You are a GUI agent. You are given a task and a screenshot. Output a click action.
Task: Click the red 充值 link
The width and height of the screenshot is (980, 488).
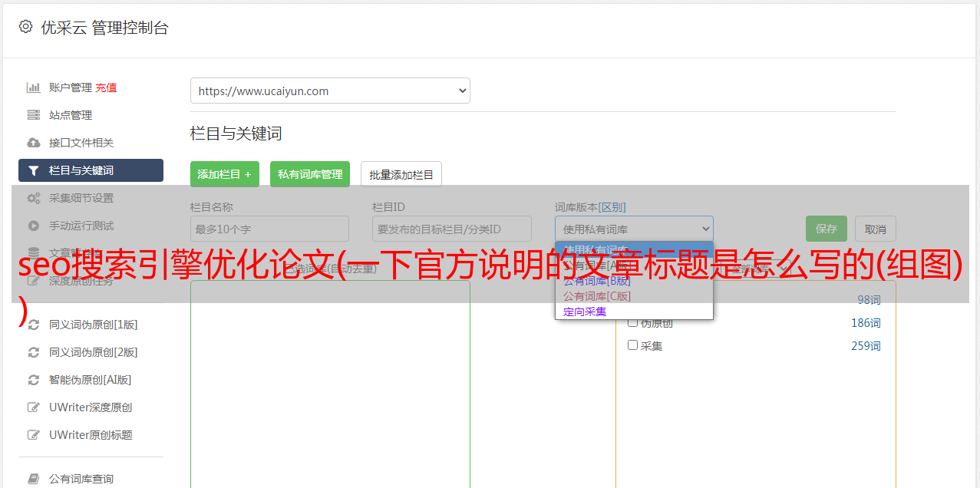click(x=107, y=87)
